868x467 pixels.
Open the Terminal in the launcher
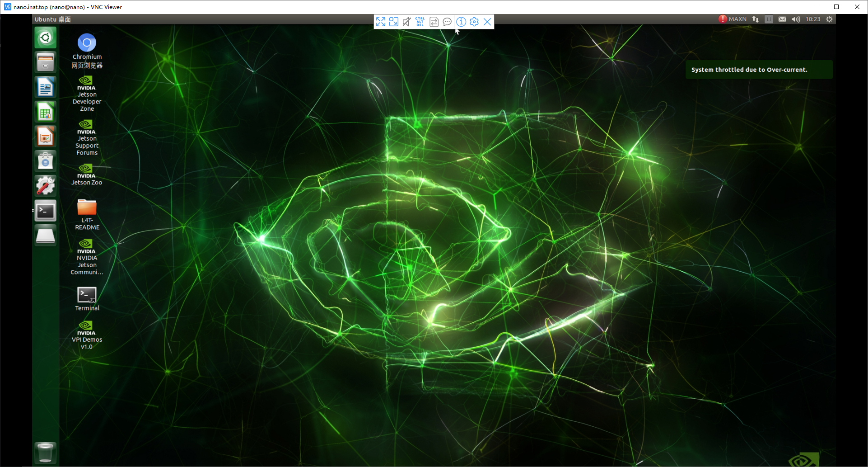(46, 211)
